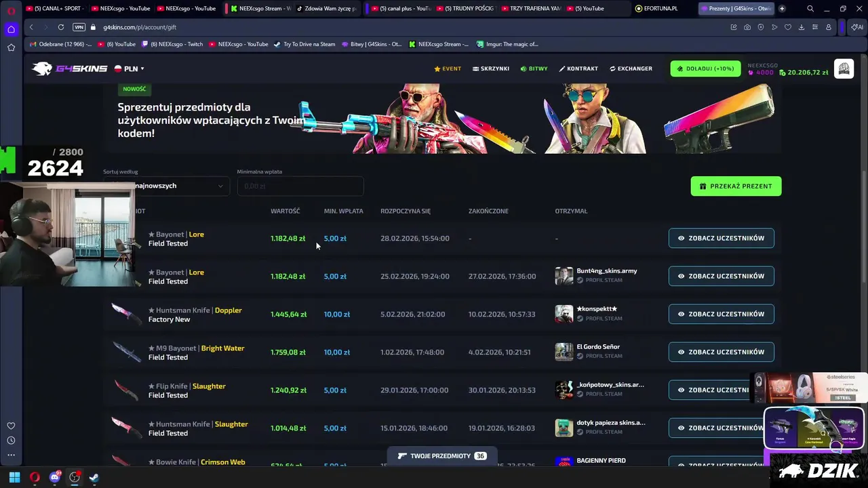Switch to the Zdowia Wam życzę tab

(x=327, y=9)
